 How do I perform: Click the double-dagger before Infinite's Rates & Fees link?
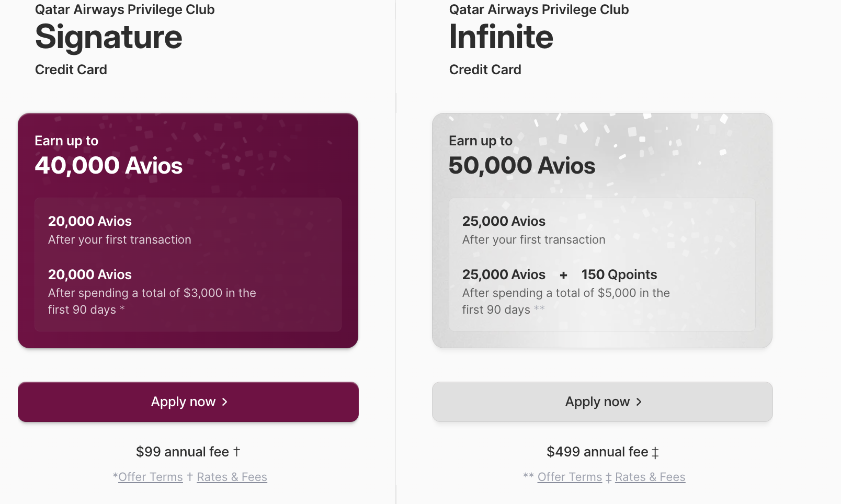point(608,476)
